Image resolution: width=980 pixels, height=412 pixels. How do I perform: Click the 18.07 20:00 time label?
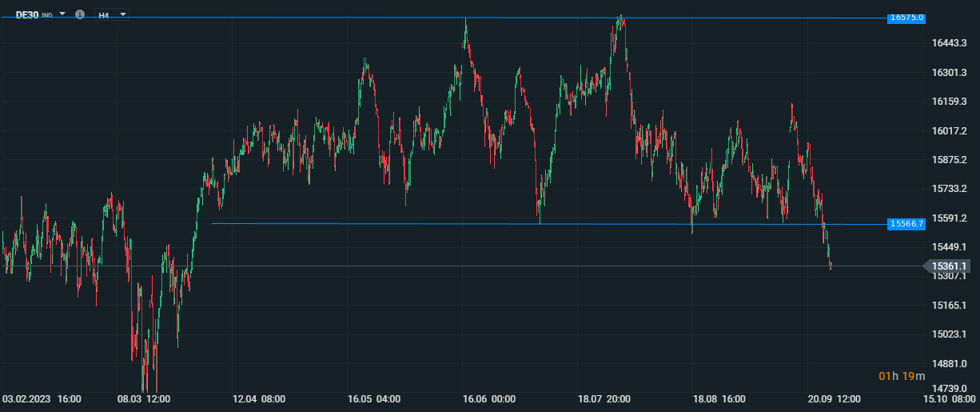[604, 398]
